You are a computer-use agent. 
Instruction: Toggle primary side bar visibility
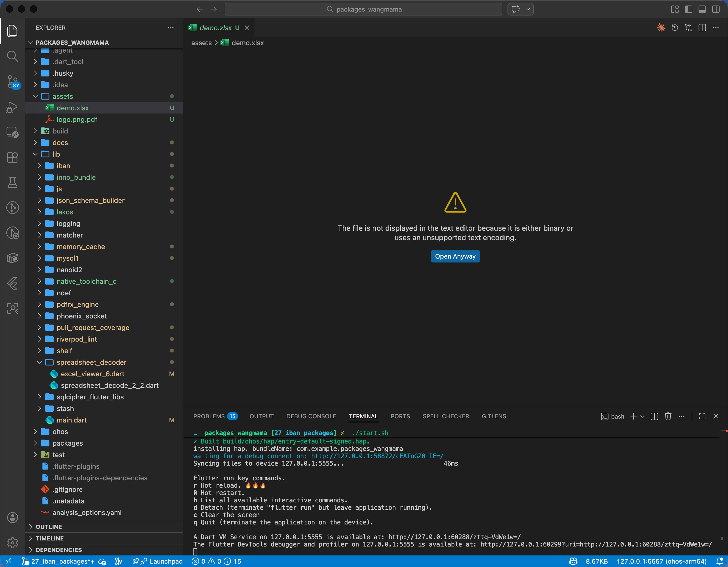point(688,9)
